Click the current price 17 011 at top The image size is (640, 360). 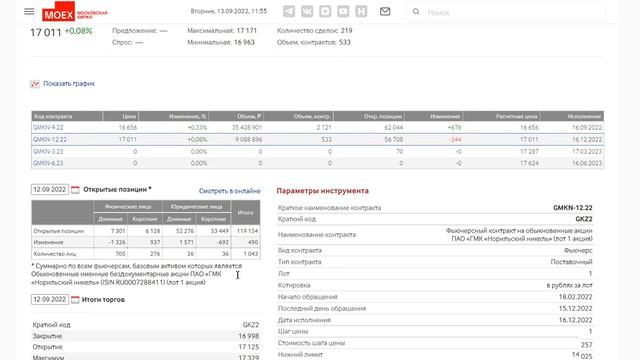[46, 32]
